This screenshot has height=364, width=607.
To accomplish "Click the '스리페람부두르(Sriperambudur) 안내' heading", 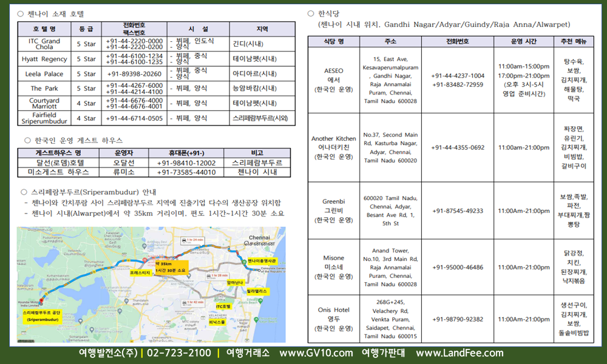I will pyautogui.click(x=93, y=192).
